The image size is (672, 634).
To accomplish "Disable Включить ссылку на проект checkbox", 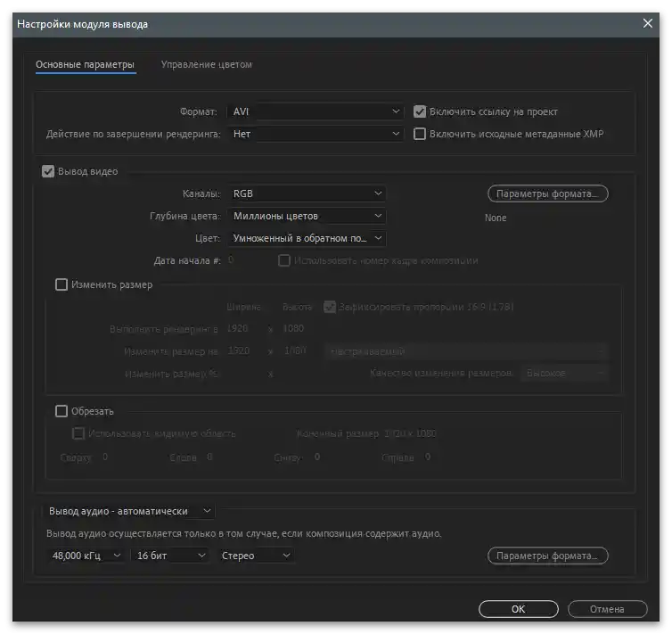I will [421, 111].
